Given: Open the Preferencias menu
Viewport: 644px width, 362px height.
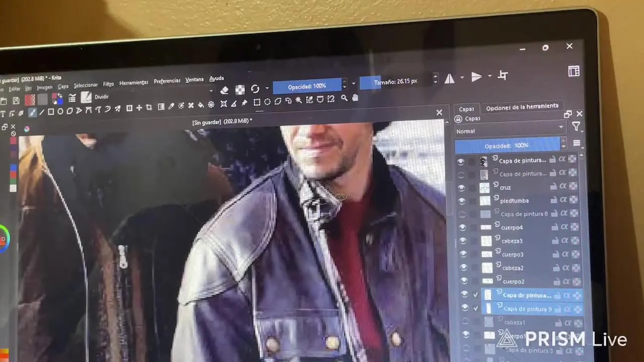Looking at the screenshot, I should [167, 81].
